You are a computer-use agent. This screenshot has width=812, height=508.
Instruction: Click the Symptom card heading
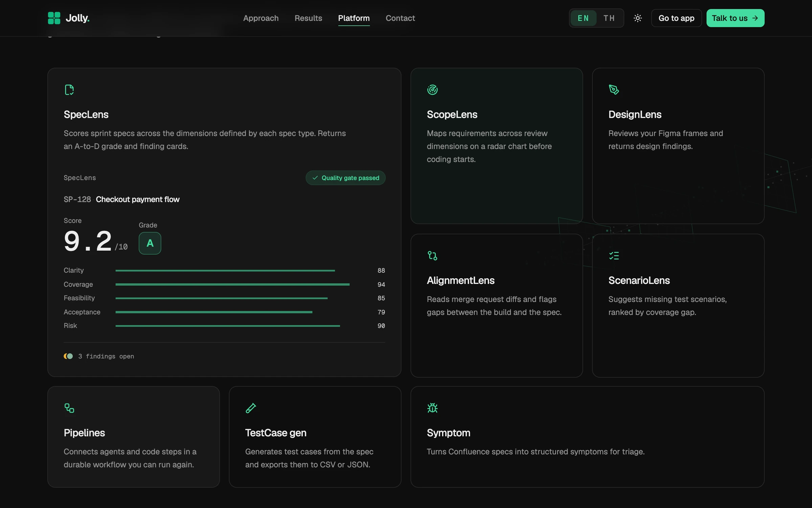pos(448,433)
